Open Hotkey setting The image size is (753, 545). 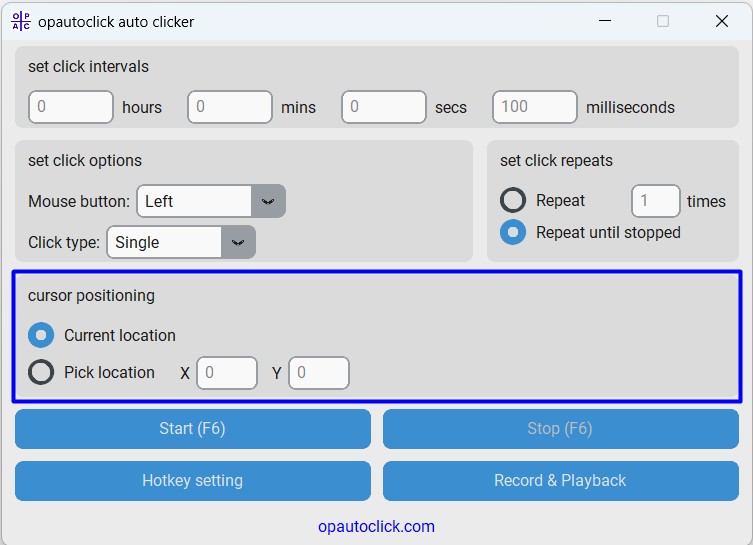pos(193,481)
